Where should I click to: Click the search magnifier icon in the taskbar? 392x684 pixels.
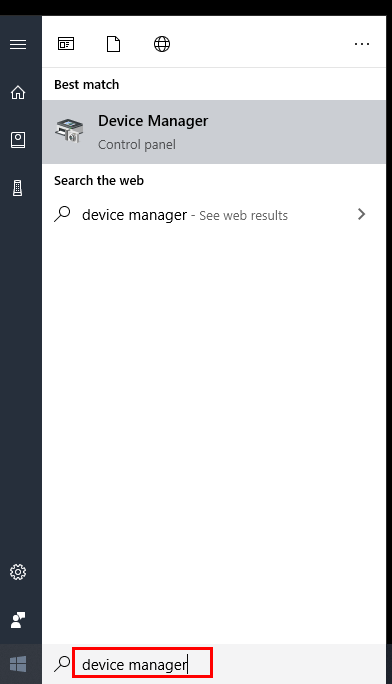(62, 664)
